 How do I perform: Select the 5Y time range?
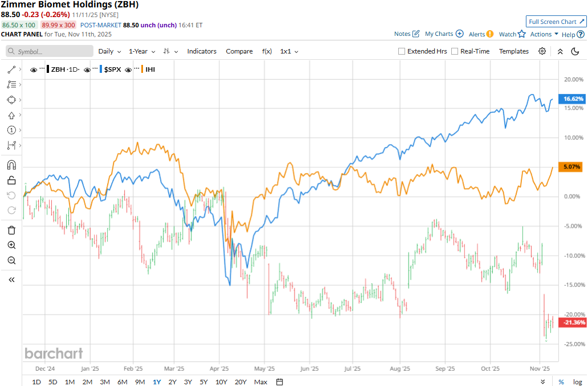point(203,382)
